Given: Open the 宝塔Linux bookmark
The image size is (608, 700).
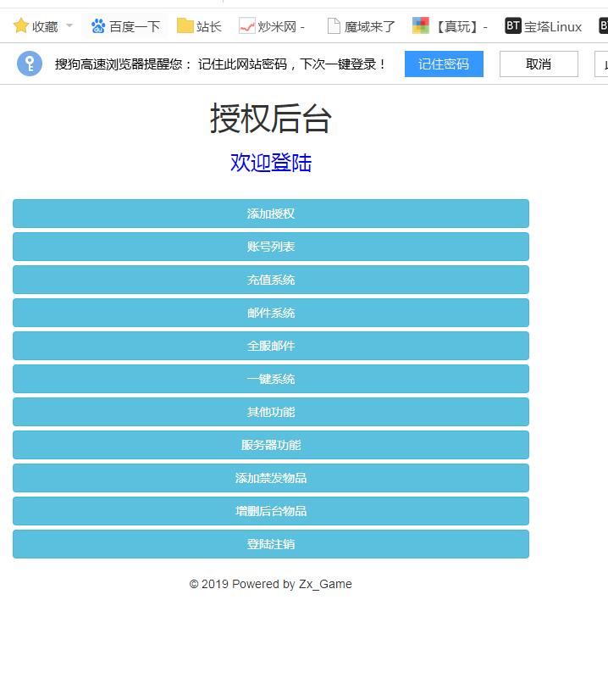Looking at the screenshot, I should [544, 26].
